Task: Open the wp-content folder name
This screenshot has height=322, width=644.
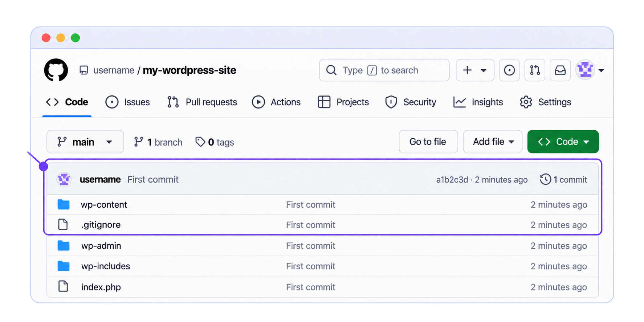Action: (x=104, y=204)
